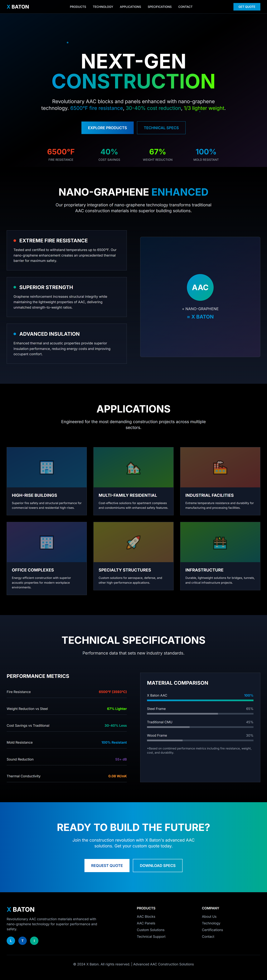
Task: Click the 100% mold resistant stat
Action: point(206,154)
